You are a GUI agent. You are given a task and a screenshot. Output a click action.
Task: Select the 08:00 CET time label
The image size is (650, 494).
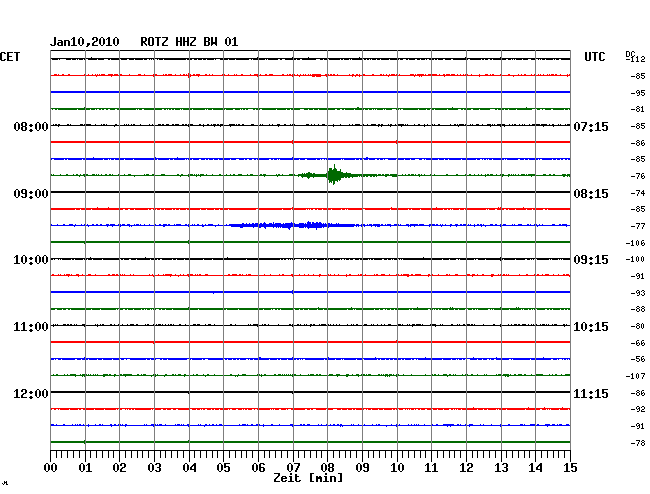[x=31, y=126]
